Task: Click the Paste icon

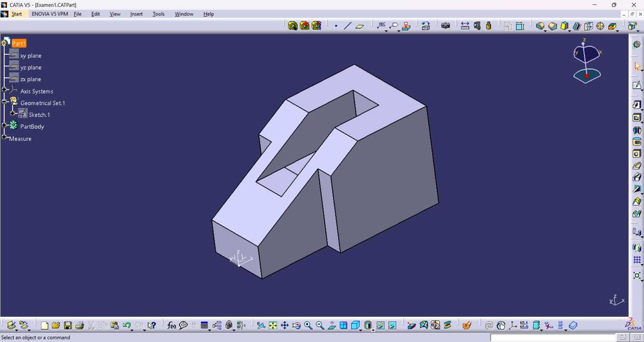Action: pos(115,326)
